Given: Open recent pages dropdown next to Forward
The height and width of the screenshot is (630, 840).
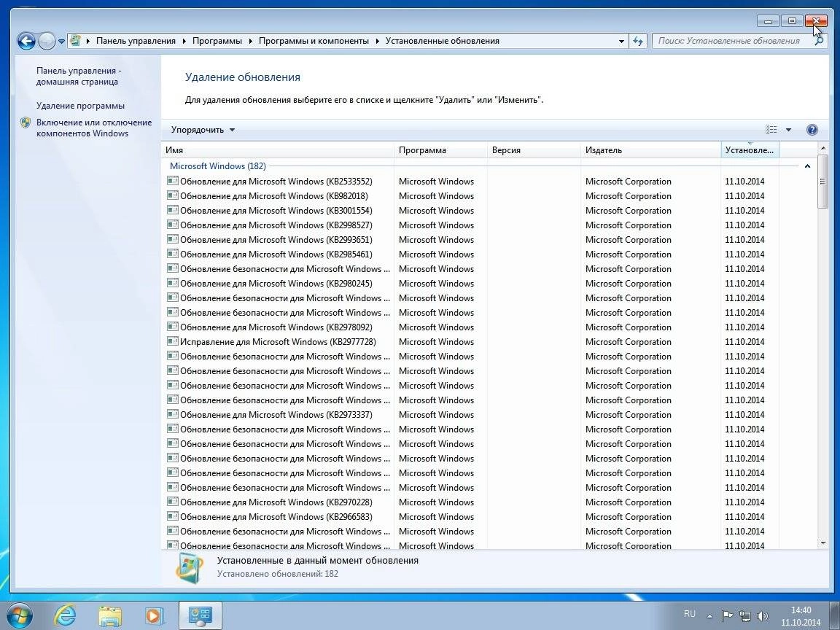Looking at the screenshot, I should tap(61, 42).
